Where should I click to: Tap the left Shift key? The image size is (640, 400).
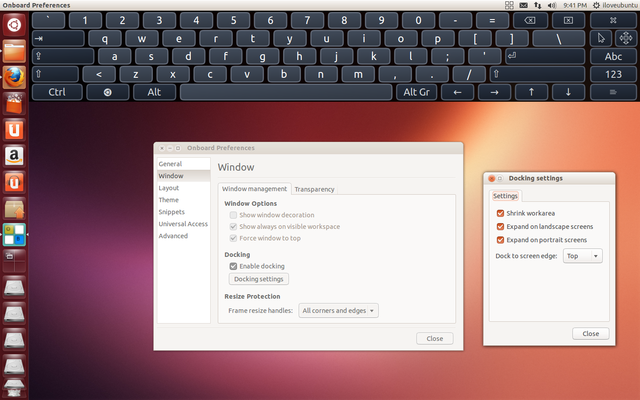pyautogui.click(x=55, y=74)
